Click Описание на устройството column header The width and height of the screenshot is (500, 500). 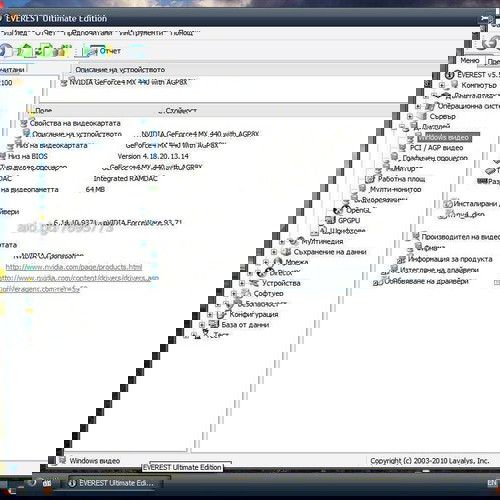click(x=120, y=70)
